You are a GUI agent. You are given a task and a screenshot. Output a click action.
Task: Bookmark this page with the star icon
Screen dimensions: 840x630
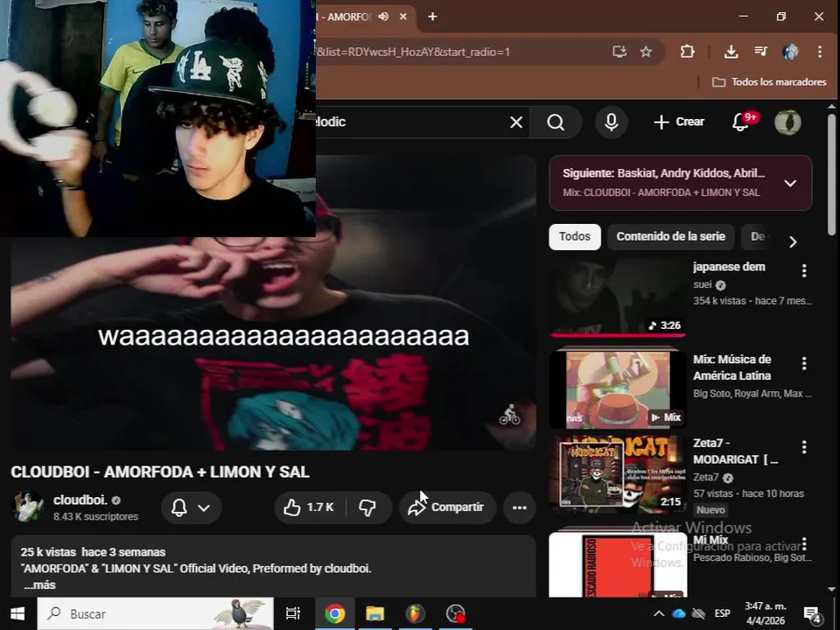tap(646, 52)
